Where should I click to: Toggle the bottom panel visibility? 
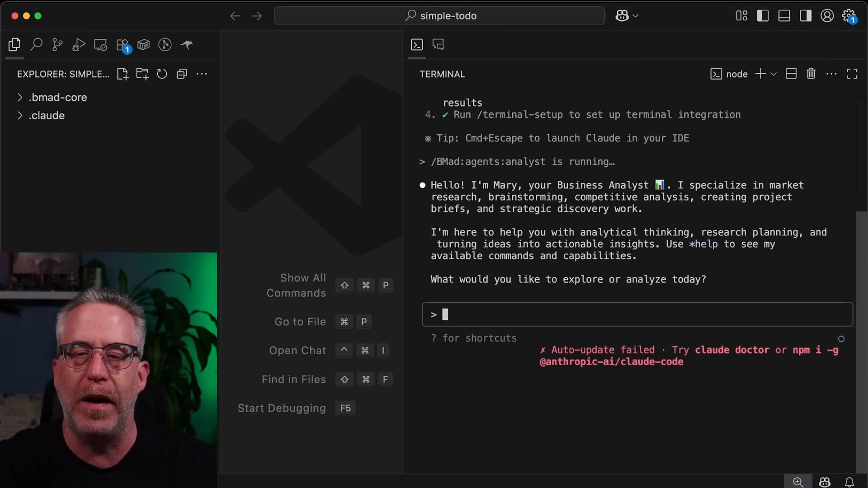click(784, 16)
